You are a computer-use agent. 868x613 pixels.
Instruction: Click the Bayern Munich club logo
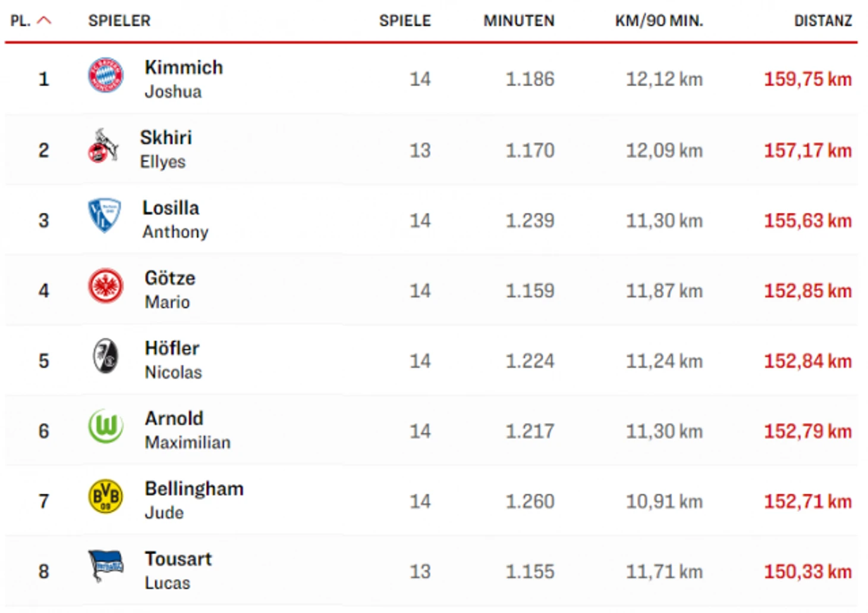coord(106,76)
